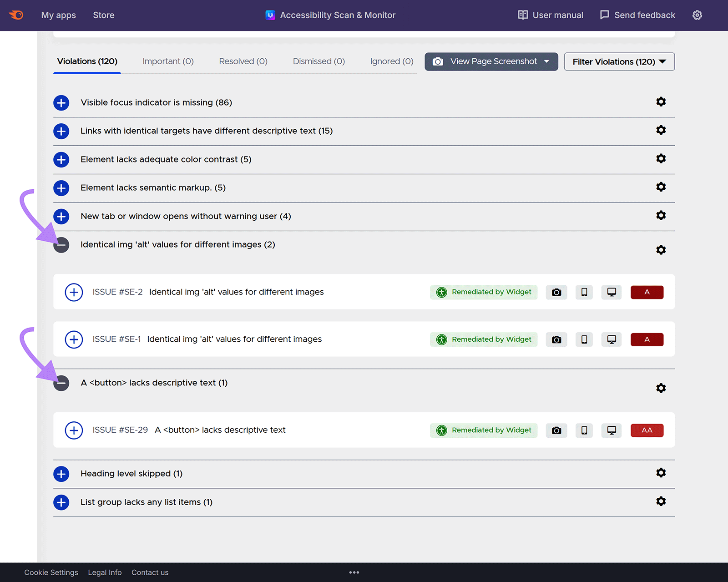Click desktop monitor icon for ISSUE #SE-29
This screenshot has height=582, width=728.
click(612, 430)
